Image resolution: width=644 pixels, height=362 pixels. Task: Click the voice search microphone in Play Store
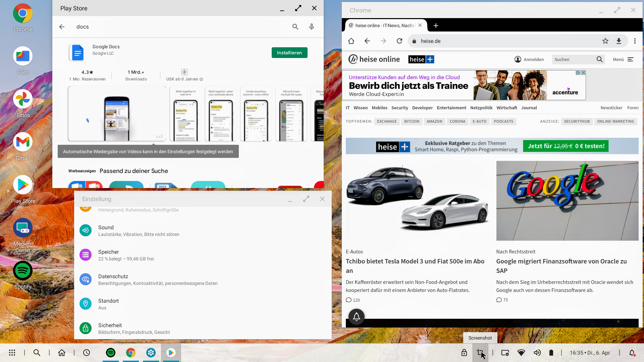(x=312, y=27)
